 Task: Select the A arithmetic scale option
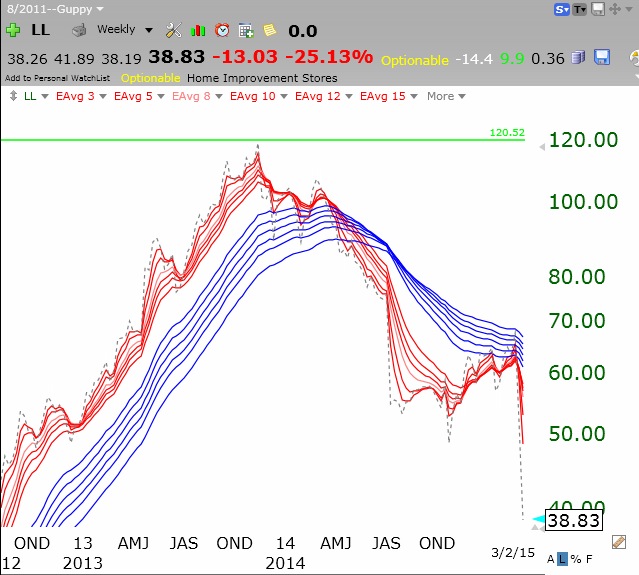tap(551, 559)
